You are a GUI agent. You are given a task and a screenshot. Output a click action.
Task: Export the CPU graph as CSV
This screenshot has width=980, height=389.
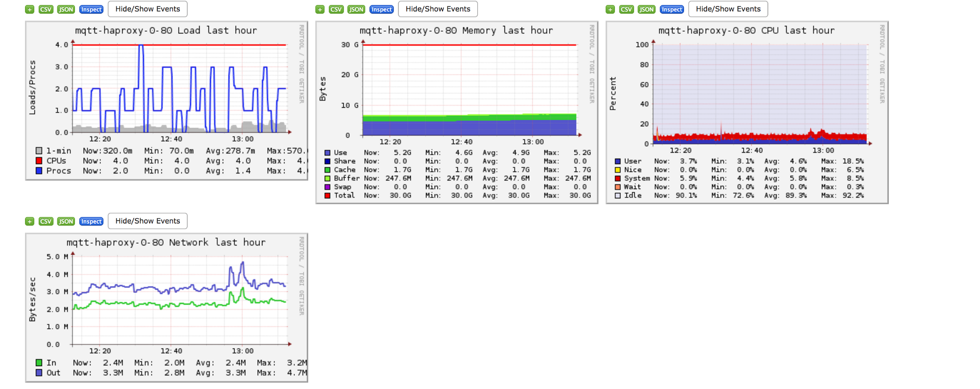point(626,9)
